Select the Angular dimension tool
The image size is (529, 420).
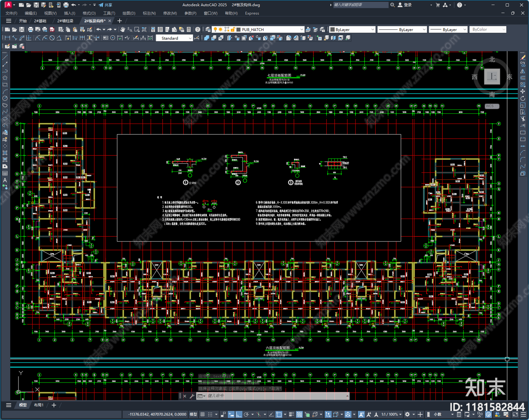point(59,38)
